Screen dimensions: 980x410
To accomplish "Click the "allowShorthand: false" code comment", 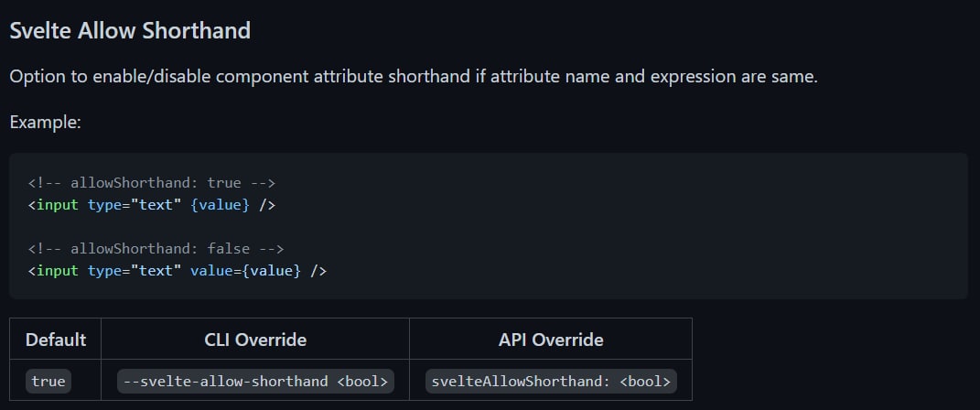I will [156, 248].
